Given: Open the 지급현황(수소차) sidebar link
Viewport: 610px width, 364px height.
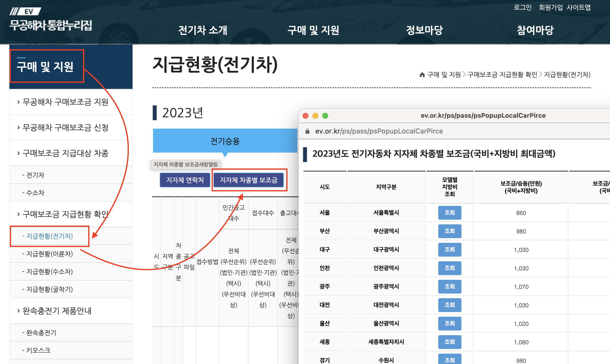Looking at the screenshot, I should (50, 271).
